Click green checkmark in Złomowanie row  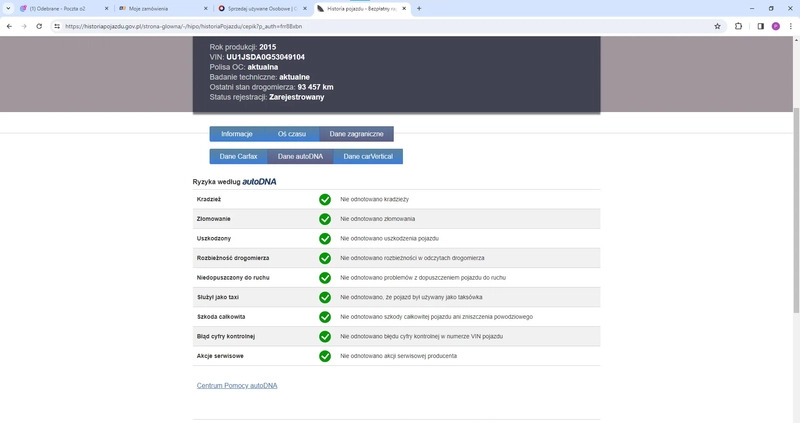pos(325,219)
